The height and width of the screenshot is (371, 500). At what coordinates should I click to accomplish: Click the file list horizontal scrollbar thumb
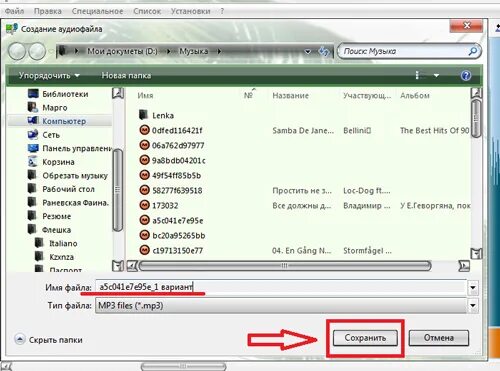[285, 266]
